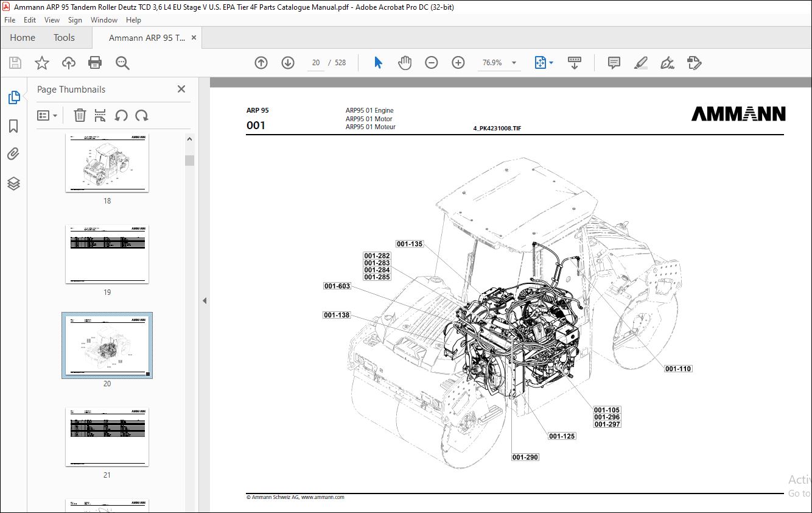Click the page number field showing 20
812x513 pixels.
coord(316,63)
